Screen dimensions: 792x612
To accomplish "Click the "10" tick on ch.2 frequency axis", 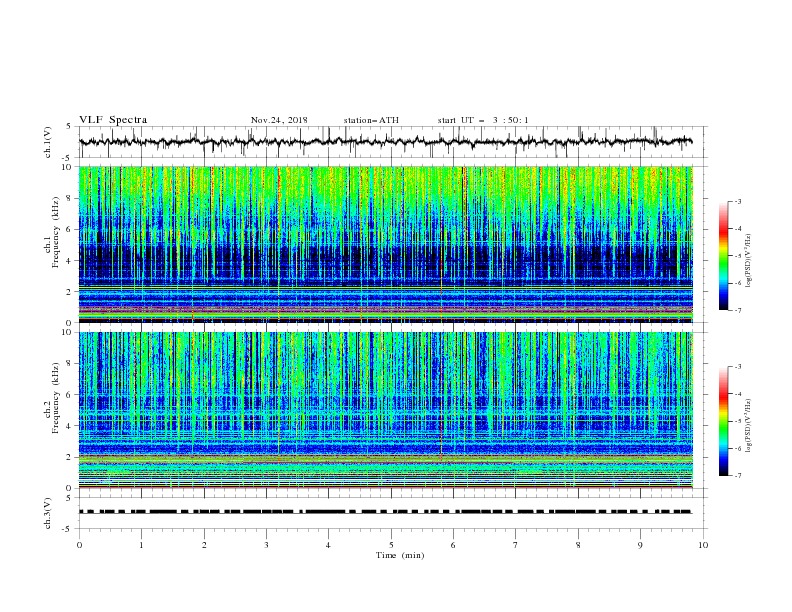I will [68, 332].
